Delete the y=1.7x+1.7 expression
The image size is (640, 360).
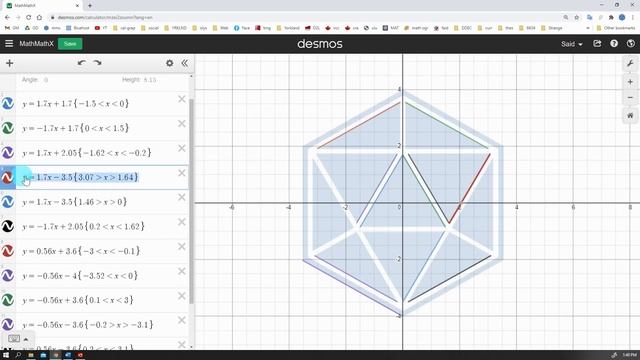(182, 99)
